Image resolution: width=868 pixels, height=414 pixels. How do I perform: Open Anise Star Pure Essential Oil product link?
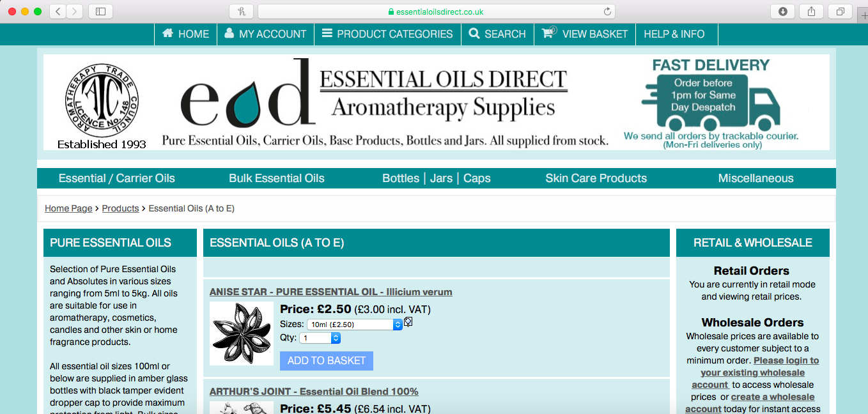click(331, 292)
